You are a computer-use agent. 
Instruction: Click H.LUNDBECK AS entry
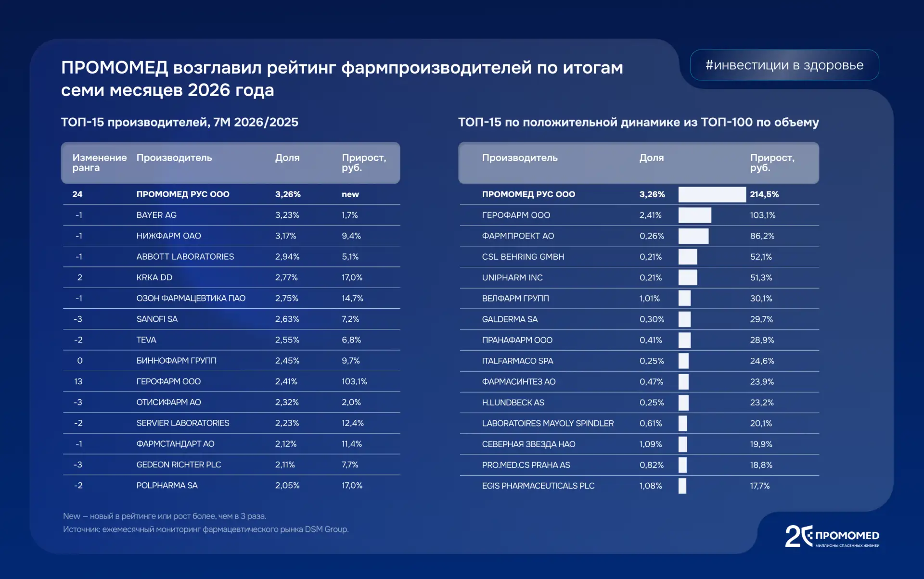[x=513, y=403]
